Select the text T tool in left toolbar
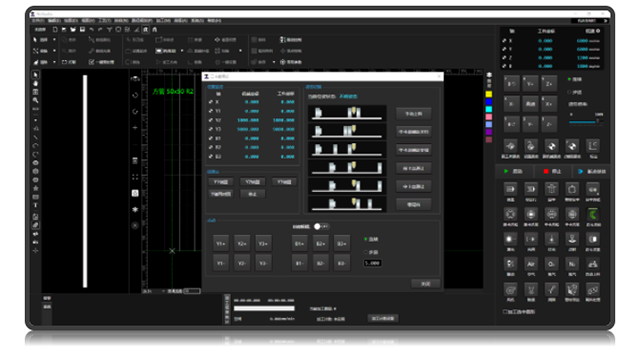640x360 pixels. [36, 205]
